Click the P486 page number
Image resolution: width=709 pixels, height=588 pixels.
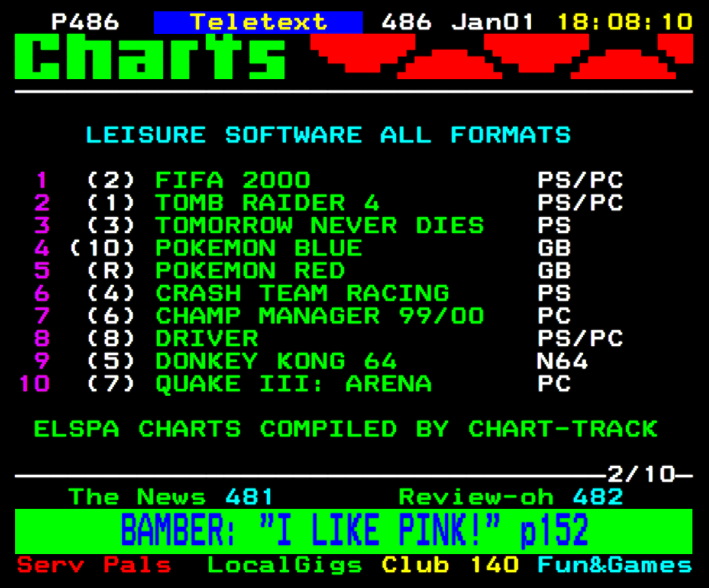tap(85, 22)
